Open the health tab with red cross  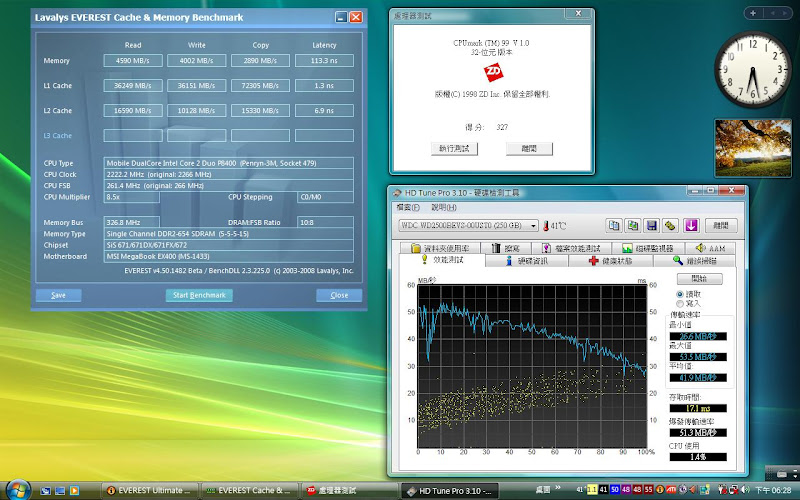(610, 261)
